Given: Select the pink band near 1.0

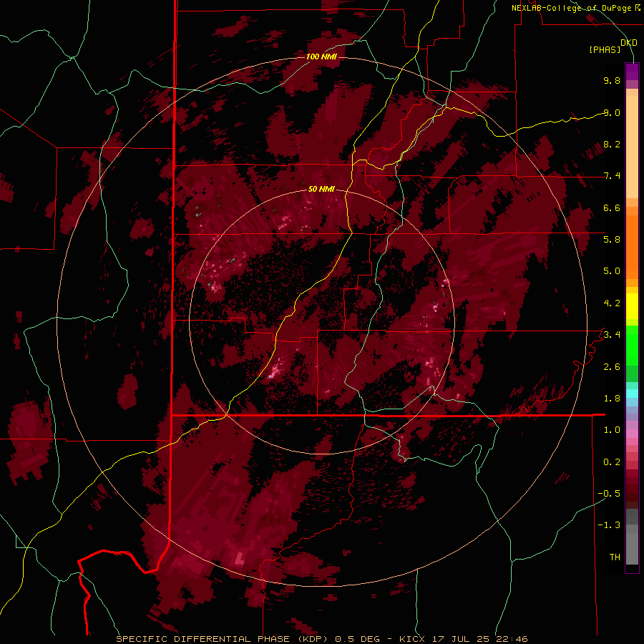Looking at the screenshot, I should [x=632, y=434].
